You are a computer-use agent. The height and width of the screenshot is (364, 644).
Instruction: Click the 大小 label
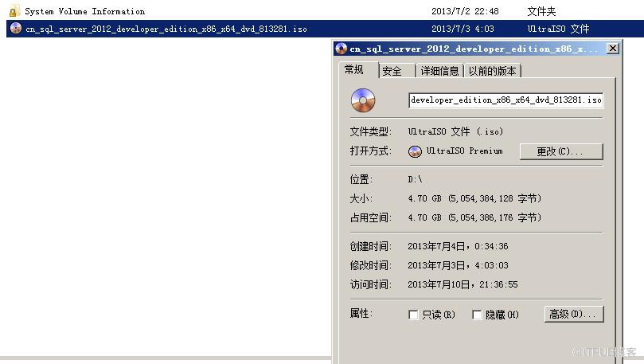pyautogui.click(x=361, y=198)
